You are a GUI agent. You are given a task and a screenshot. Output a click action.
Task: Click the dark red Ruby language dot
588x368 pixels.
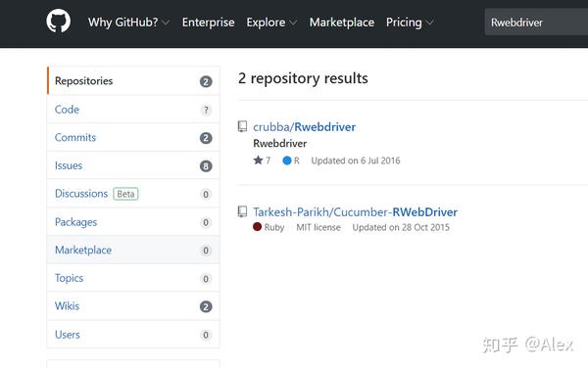click(257, 226)
